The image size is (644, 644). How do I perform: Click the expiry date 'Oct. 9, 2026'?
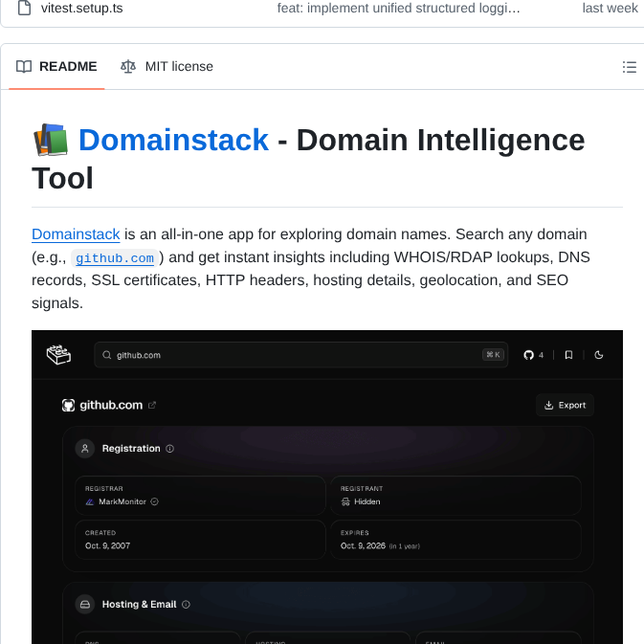click(363, 545)
